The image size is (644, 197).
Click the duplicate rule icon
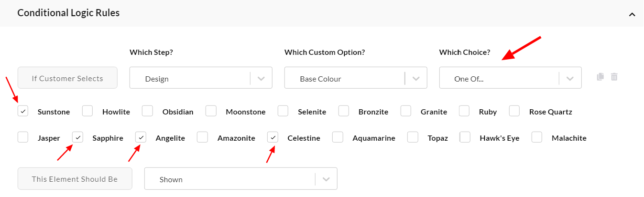click(600, 77)
